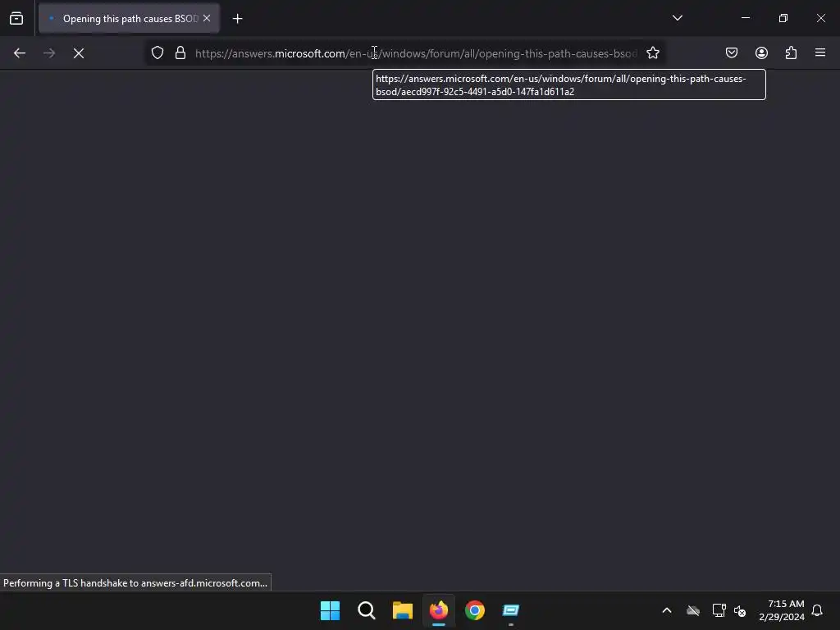Close the 'Opening this path causes BSOD' tab
The image size is (840, 630).
[207, 18]
